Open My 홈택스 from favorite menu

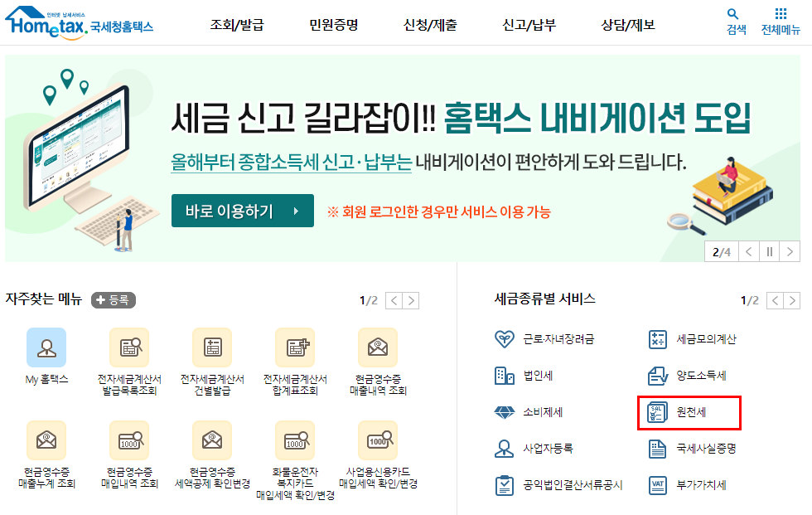click(46, 348)
